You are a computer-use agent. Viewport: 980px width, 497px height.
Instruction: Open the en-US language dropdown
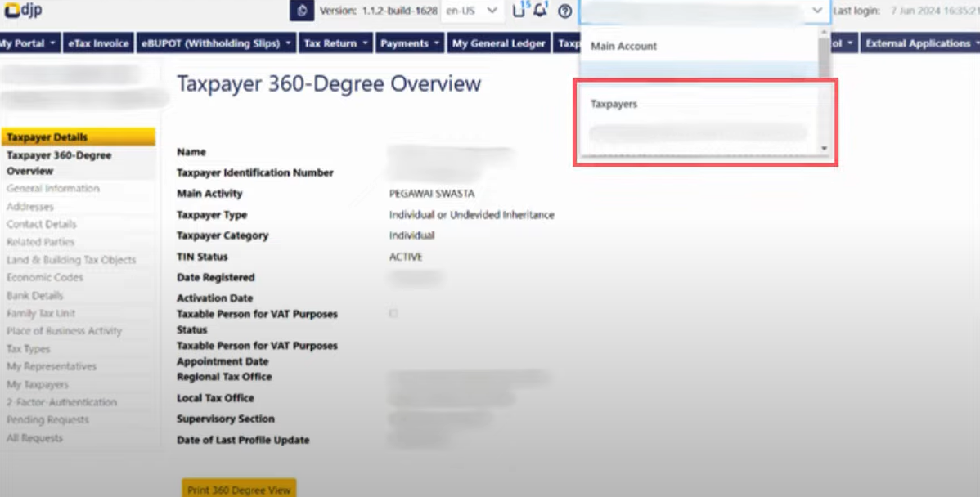[x=472, y=11]
